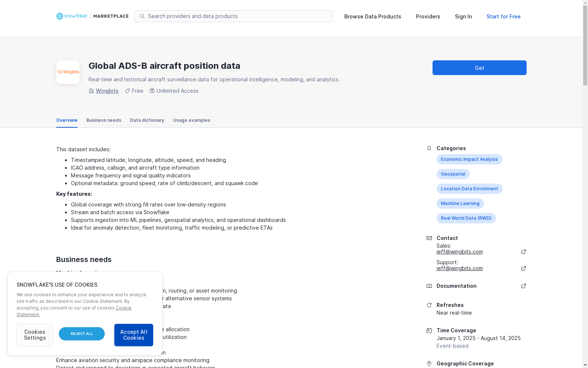The height and width of the screenshot is (368, 588).
Task: Focus the search providers and data products field
Action: [233, 16]
